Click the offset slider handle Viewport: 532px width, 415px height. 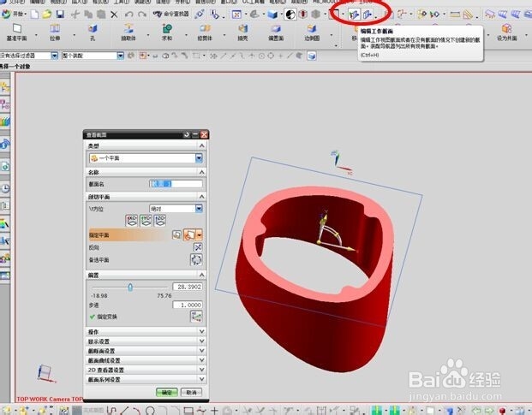(x=130, y=288)
